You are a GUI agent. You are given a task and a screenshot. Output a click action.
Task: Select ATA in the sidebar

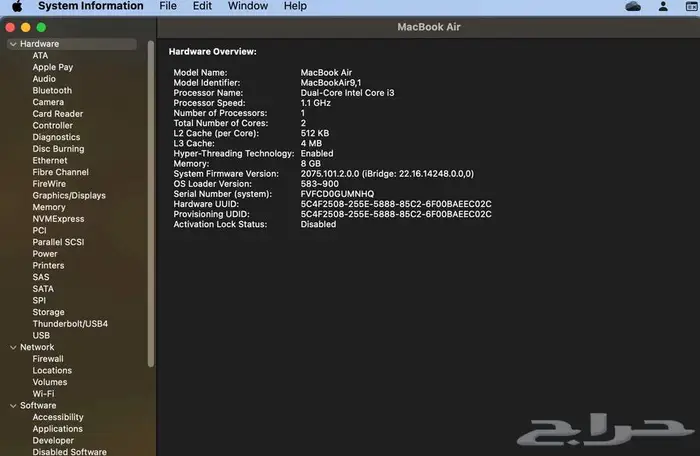(x=40, y=55)
